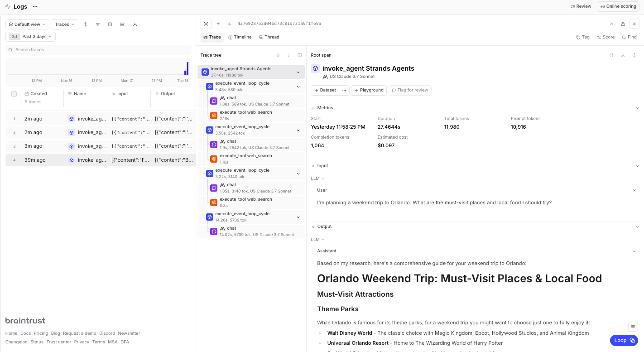Collapse the 3.58s execute_event_loop_cycle chevron
Image resolution: width=644 pixels, height=352 pixels.
pyautogui.click(x=298, y=130)
